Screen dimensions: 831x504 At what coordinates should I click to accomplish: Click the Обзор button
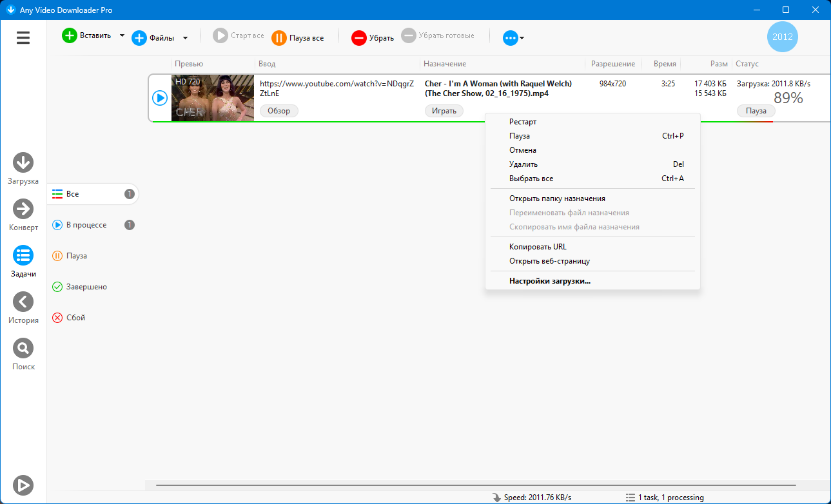tap(279, 111)
